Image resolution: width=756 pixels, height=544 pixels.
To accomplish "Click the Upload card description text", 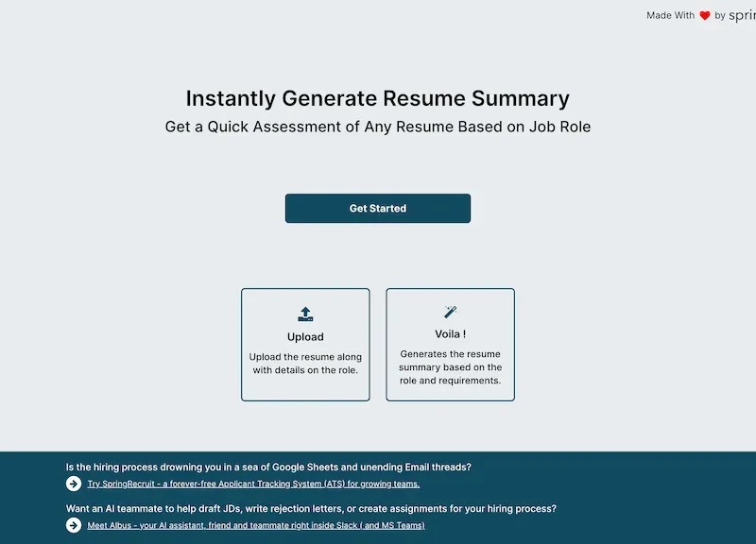I will tap(305, 364).
